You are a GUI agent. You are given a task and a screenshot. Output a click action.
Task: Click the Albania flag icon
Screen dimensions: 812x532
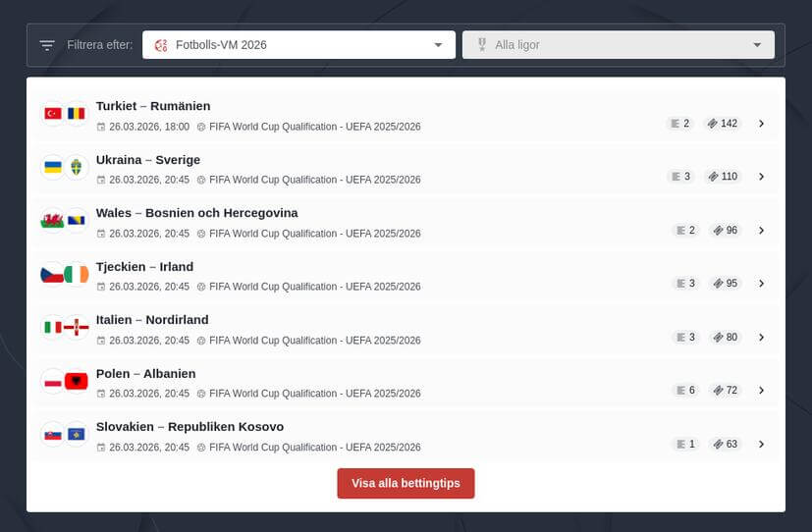tap(77, 381)
